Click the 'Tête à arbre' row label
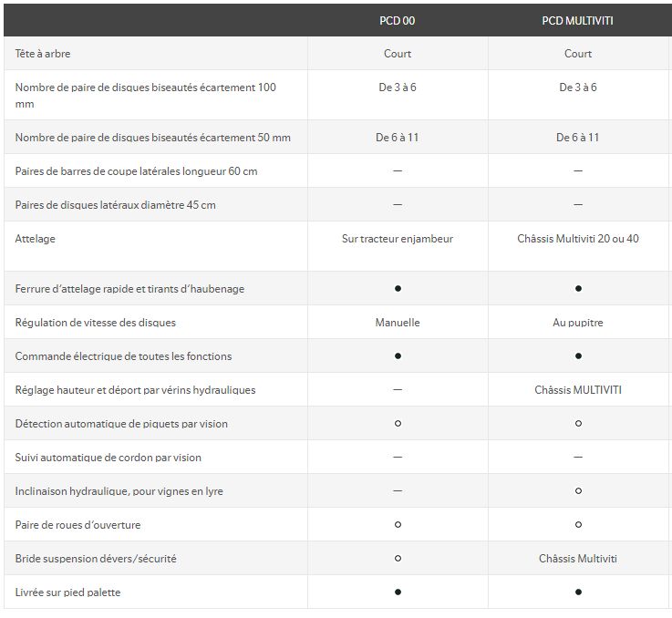Viewport: 672px width, 618px height. click(x=43, y=54)
